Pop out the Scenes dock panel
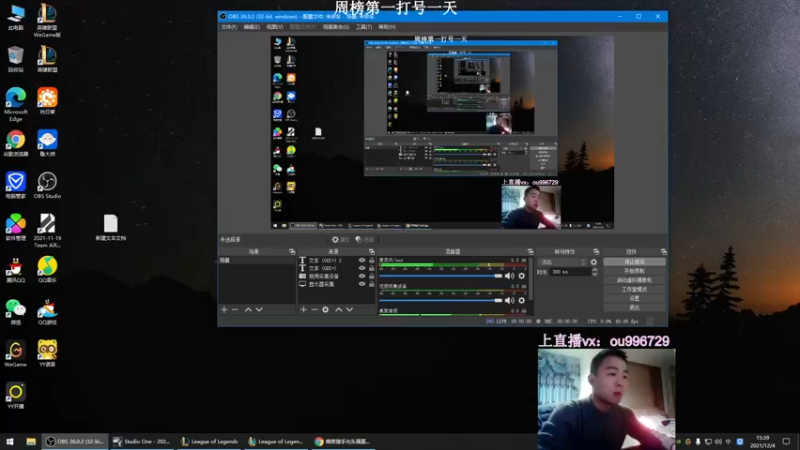 (x=292, y=252)
